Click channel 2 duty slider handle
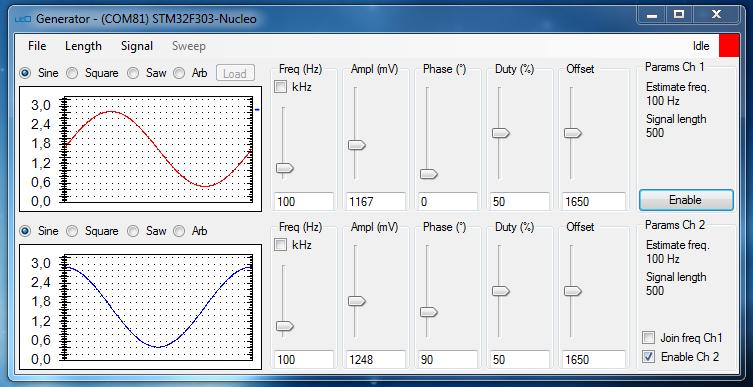This screenshot has height=387, width=753. [x=500, y=291]
